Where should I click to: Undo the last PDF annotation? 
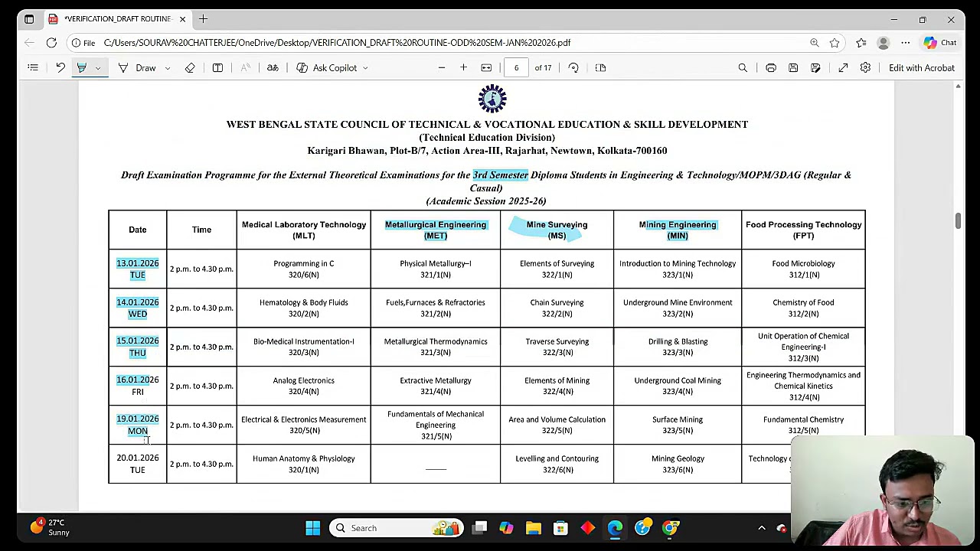pyautogui.click(x=60, y=68)
